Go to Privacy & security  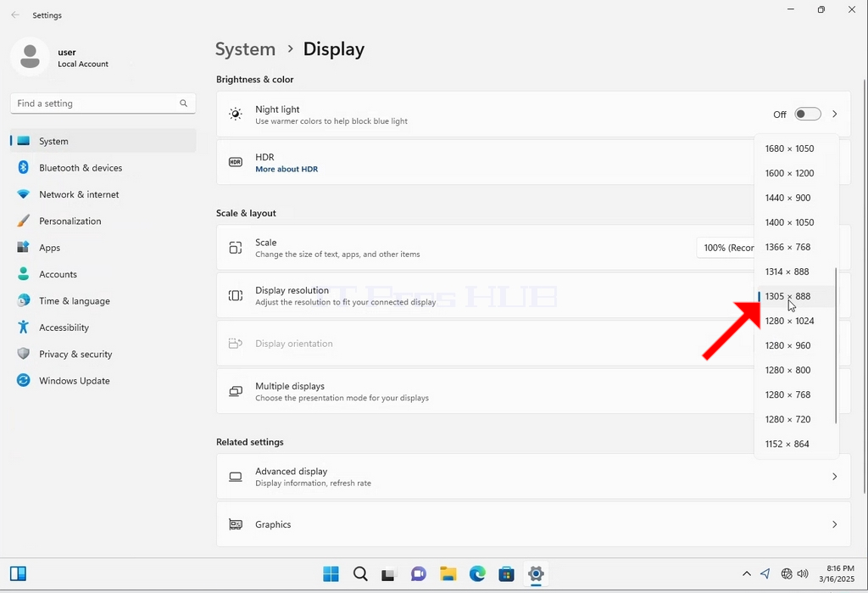click(103, 354)
